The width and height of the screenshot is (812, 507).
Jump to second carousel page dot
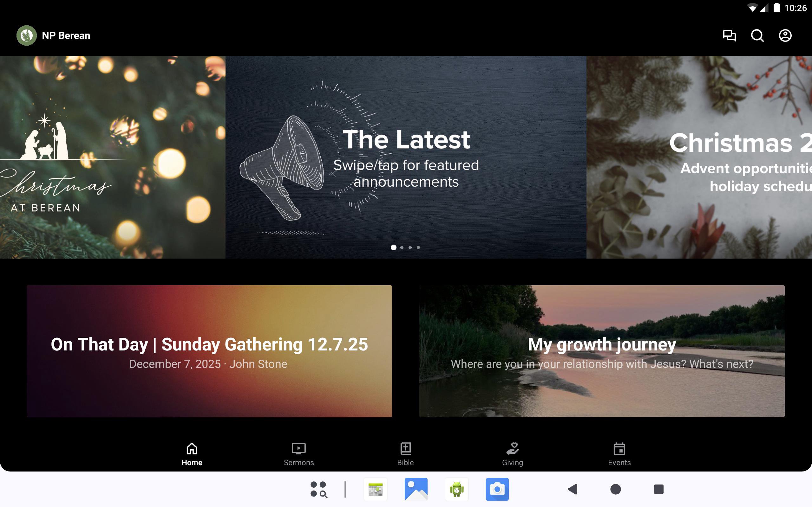[x=402, y=247]
